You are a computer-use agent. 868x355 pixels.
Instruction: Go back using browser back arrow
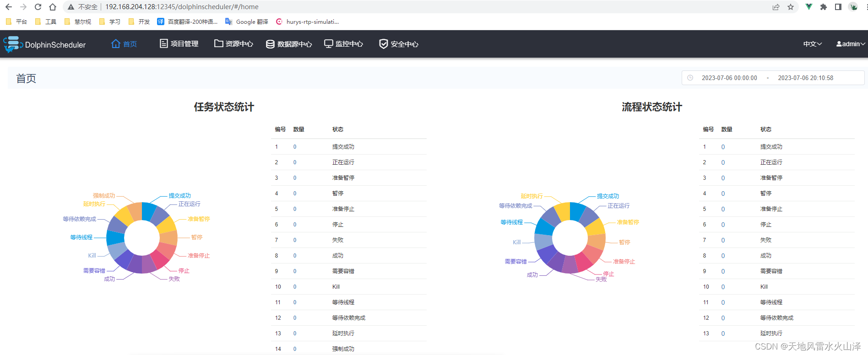pos(9,7)
